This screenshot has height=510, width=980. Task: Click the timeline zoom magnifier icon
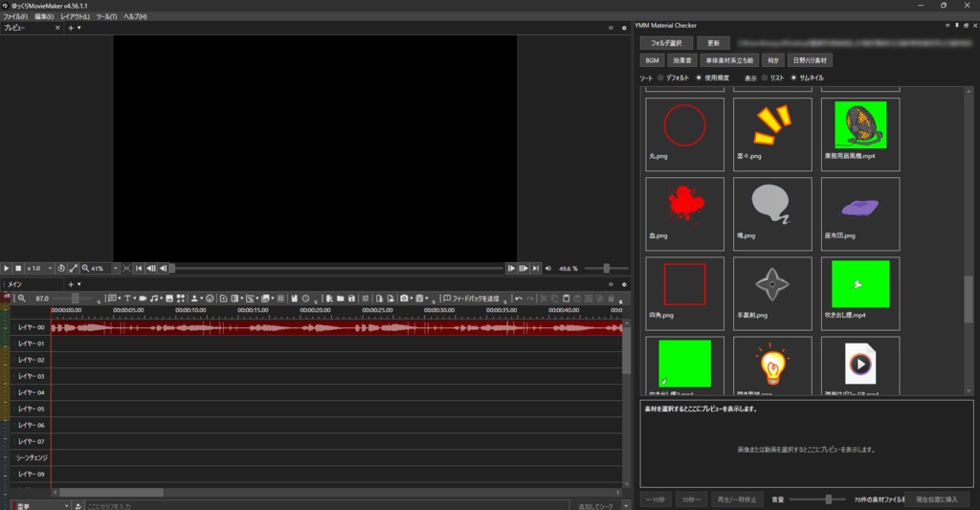(x=22, y=299)
